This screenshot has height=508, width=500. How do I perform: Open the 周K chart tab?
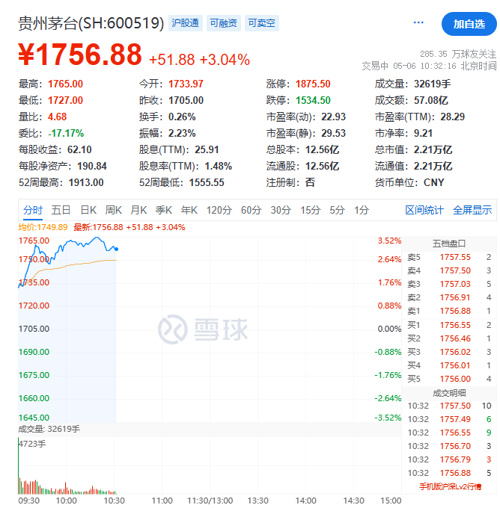(113, 210)
